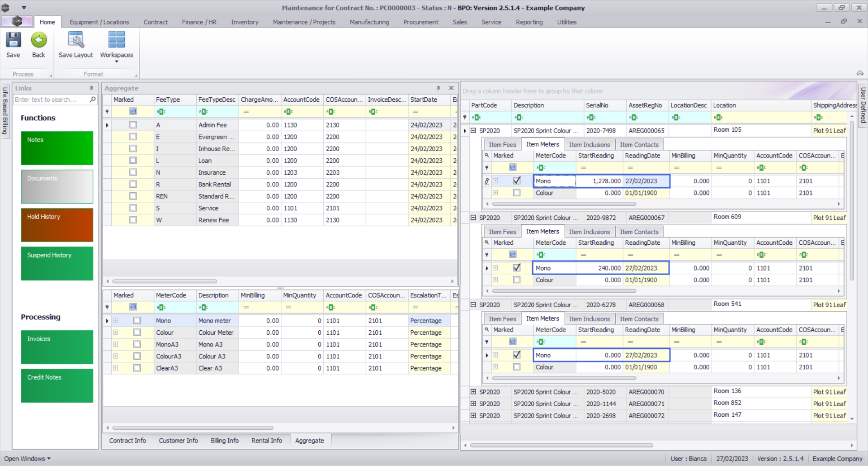Click the green Back arrow icon
This screenshot has width=868, height=466.
pyautogui.click(x=39, y=40)
